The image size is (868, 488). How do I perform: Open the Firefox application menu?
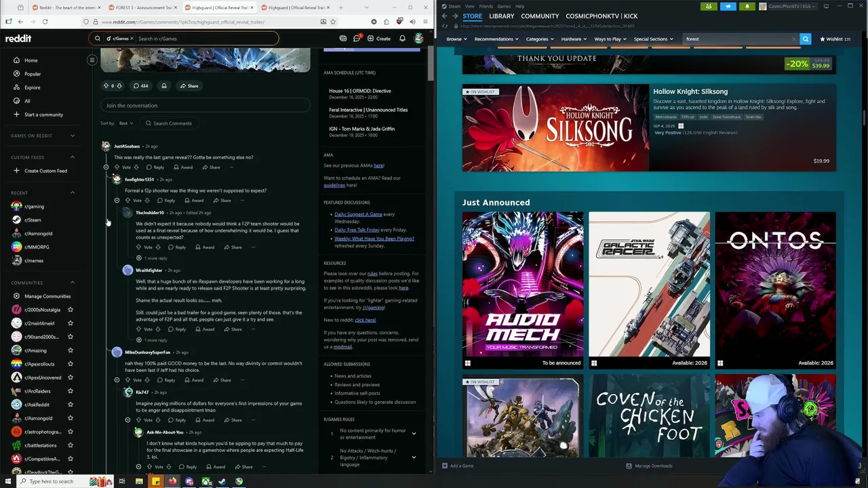point(425,22)
